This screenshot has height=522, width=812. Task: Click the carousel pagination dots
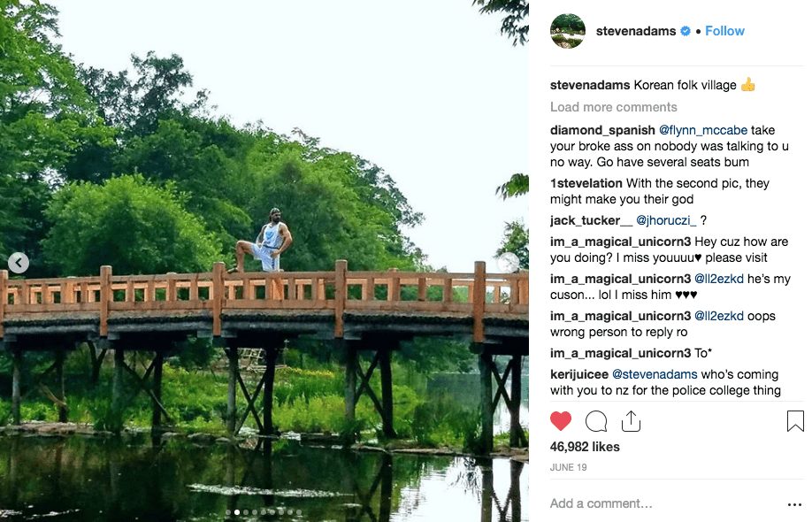point(264,512)
